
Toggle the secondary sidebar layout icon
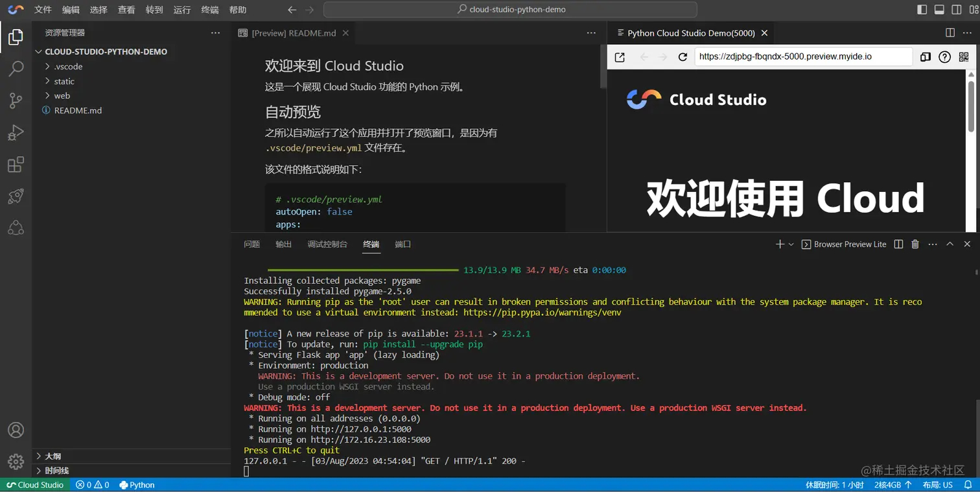pyautogui.click(x=957, y=10)
